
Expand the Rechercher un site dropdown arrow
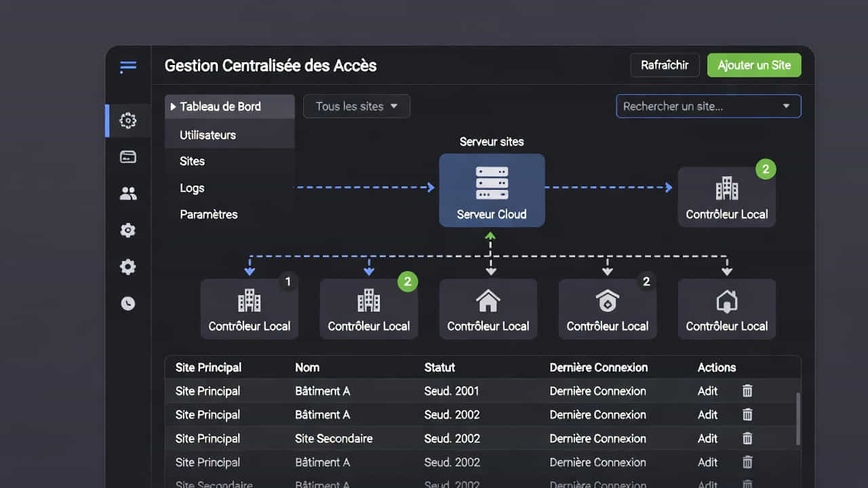click(x=786, y=106)
